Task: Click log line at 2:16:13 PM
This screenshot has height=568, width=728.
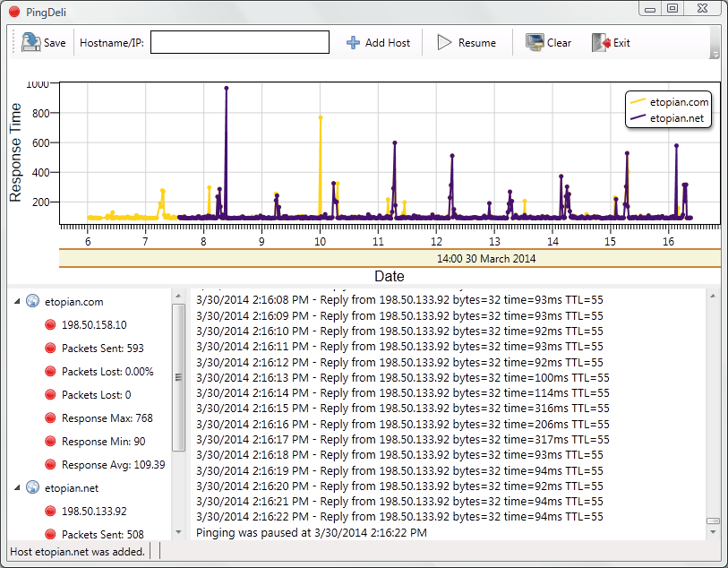Action: pyautogui.click(x=403, y=377)
